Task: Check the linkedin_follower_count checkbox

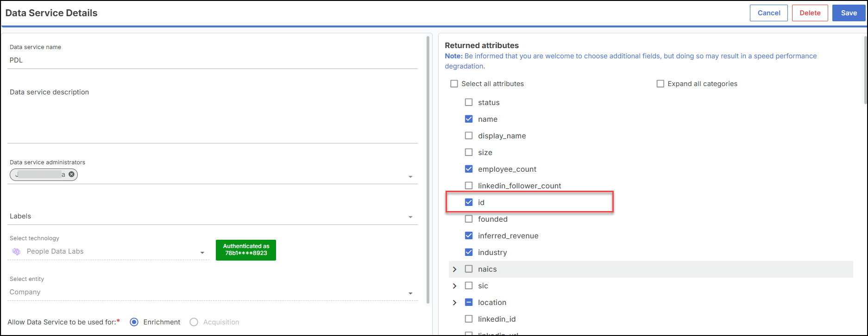Action: [469, 186]
